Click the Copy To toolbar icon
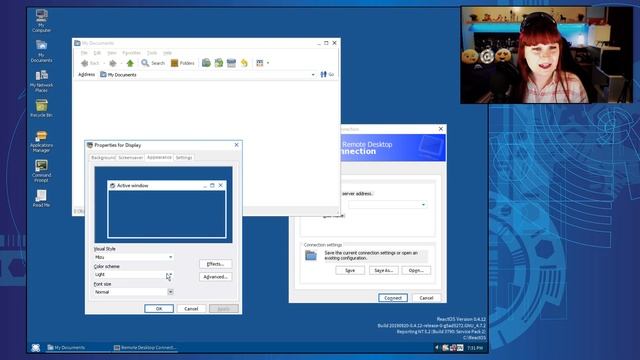 click(x=219, y=63)
